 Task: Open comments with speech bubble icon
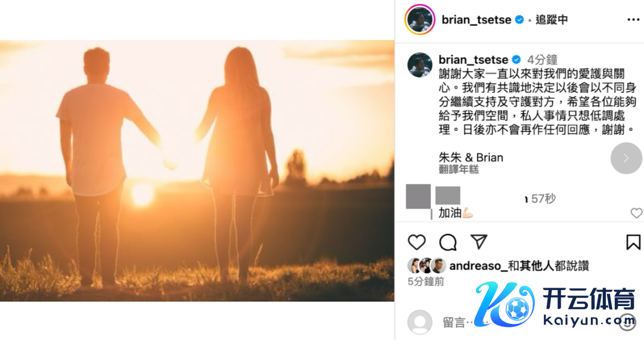point(448,242)
